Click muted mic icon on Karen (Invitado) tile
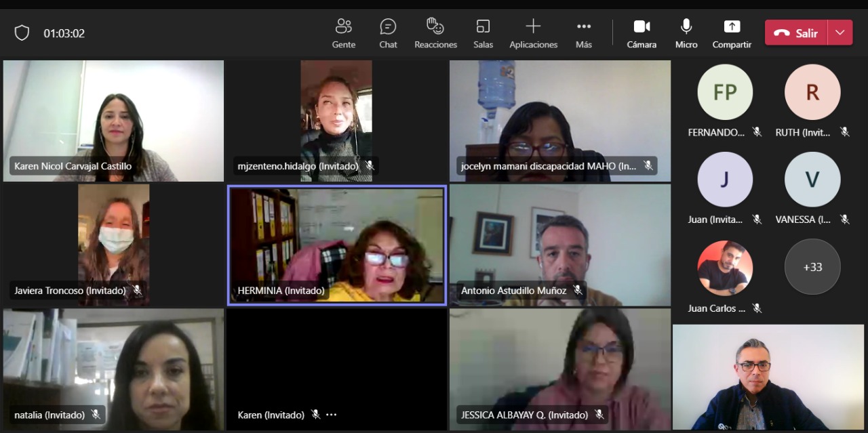This screenshot has height=433, width=868. tap(315, 414)
